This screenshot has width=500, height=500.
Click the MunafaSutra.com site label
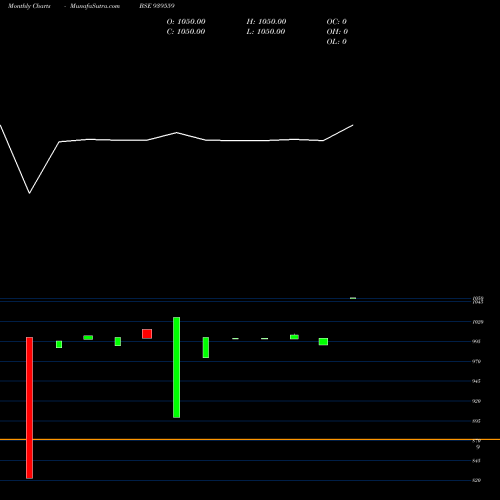point(95,6)
